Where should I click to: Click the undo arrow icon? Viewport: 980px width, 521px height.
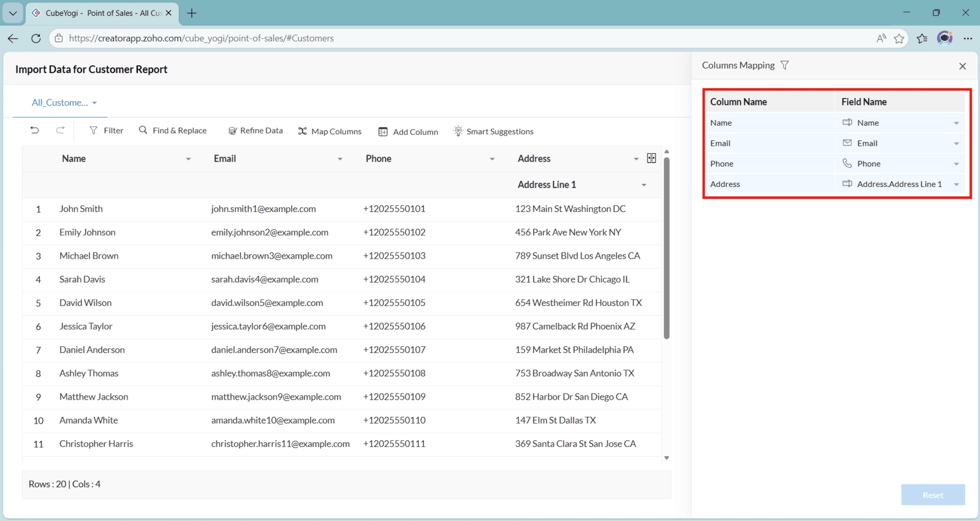[x=35, y=130]
